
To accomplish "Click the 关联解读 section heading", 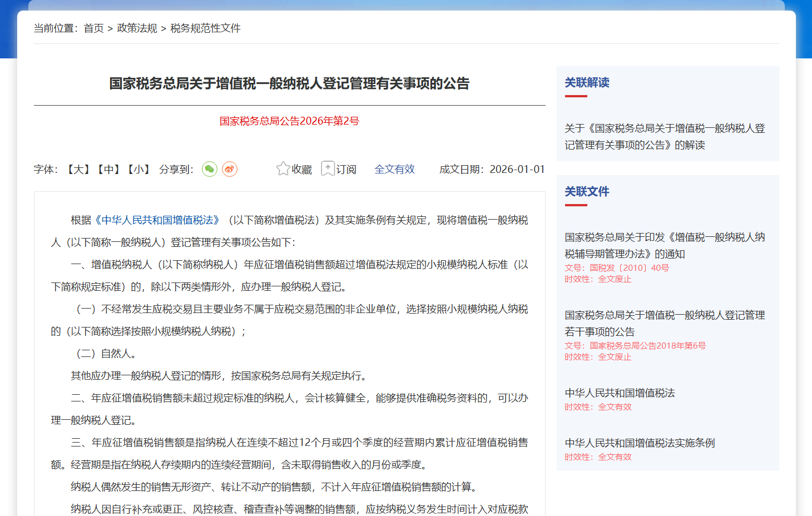I will (587, 83).
